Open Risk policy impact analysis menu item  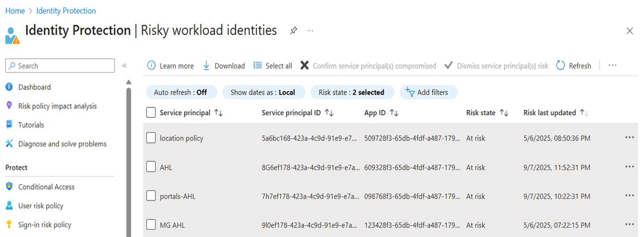(x=57, y=106)
